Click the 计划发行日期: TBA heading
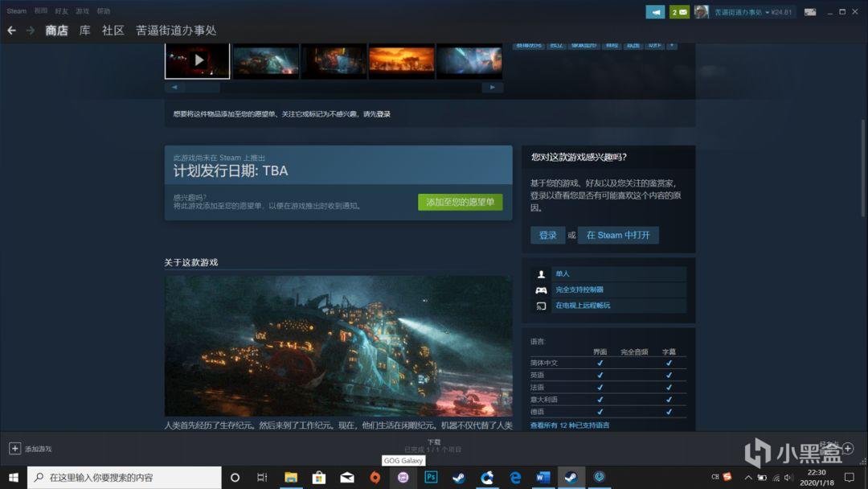The width and height of the screenshot is (868, 489). coord(231,171)
